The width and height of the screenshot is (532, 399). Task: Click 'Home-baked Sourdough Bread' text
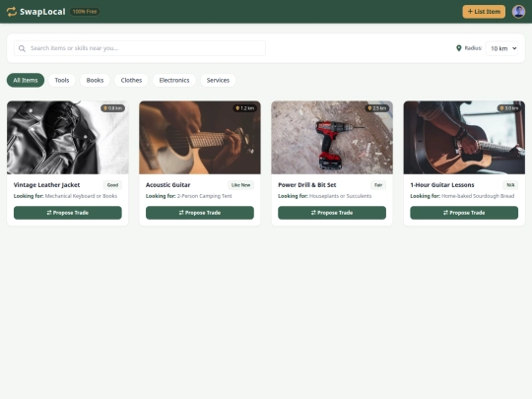click(478, 196)
